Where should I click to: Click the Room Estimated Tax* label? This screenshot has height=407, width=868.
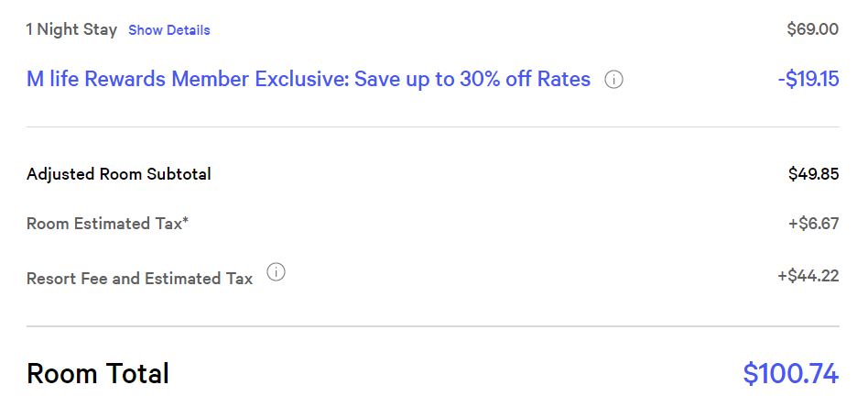[107, 224]
